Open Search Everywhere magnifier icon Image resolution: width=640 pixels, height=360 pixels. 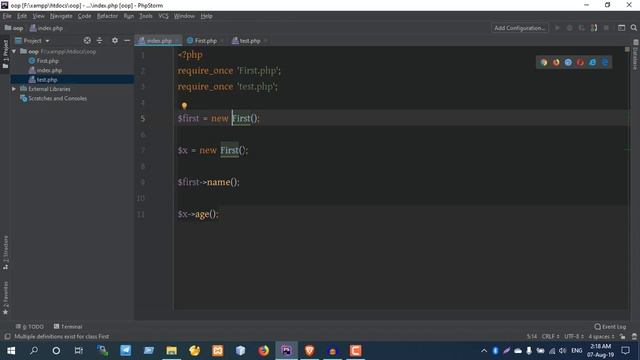click(633, 28)
